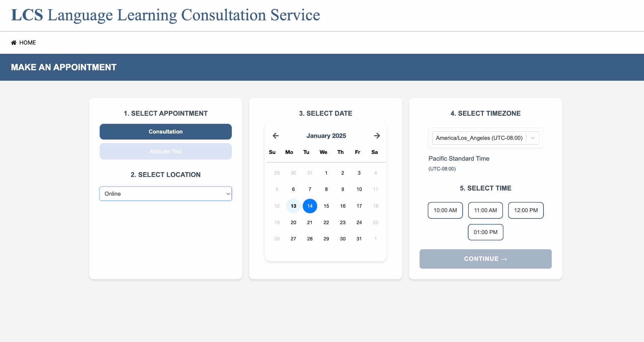Image resolution: width=644 pixels, height=342 pixels.
Task: Choose January 24 in the date picker
Action: (359, 223)
